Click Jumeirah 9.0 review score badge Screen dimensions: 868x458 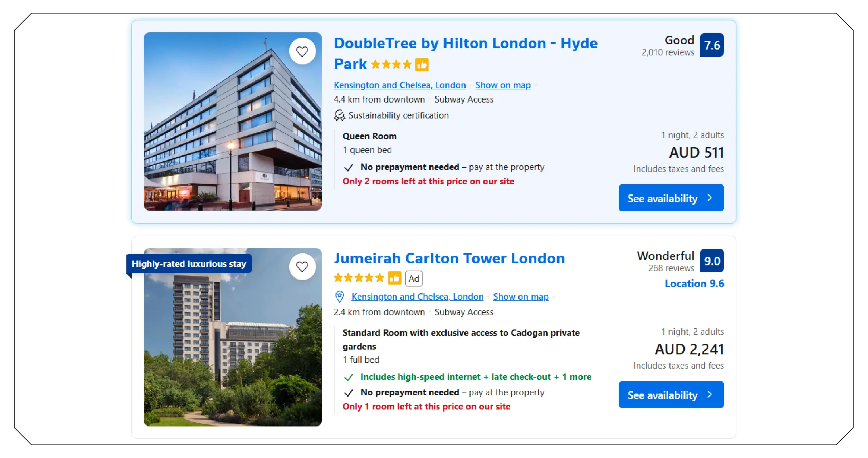coord(712,261)
